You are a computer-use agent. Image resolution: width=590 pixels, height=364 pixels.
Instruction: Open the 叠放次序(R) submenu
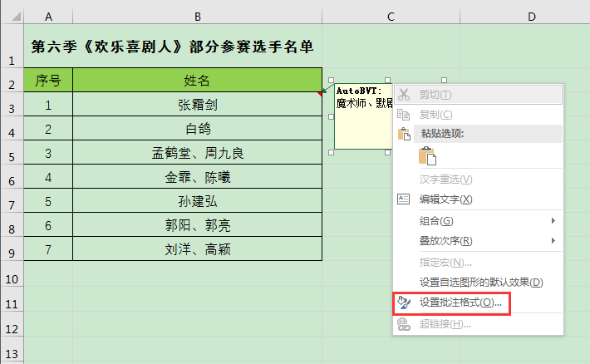tap(478, 240)
